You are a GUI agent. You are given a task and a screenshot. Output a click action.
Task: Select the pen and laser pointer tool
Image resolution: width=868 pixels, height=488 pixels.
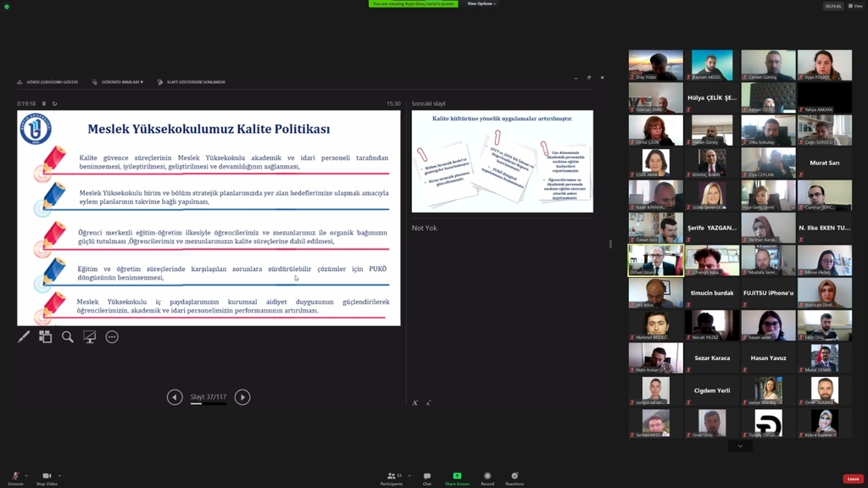[24, 337]
